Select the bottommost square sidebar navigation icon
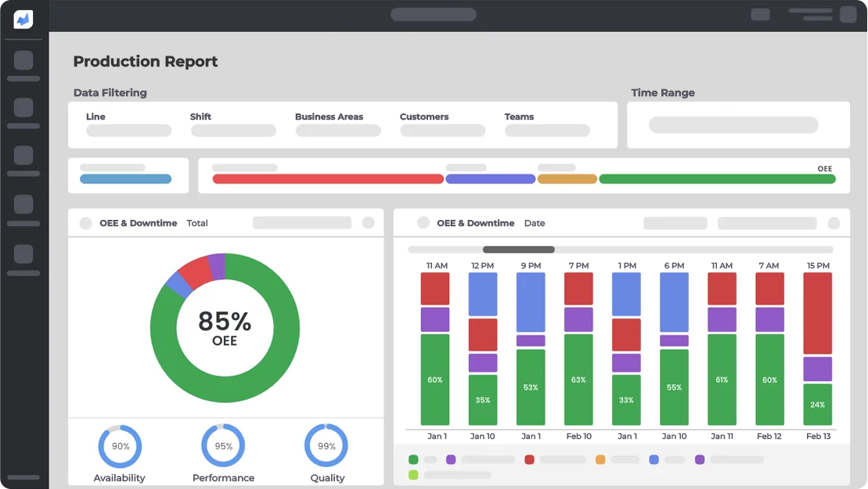The width and height of the screenshot is (868, 489). 23,253
